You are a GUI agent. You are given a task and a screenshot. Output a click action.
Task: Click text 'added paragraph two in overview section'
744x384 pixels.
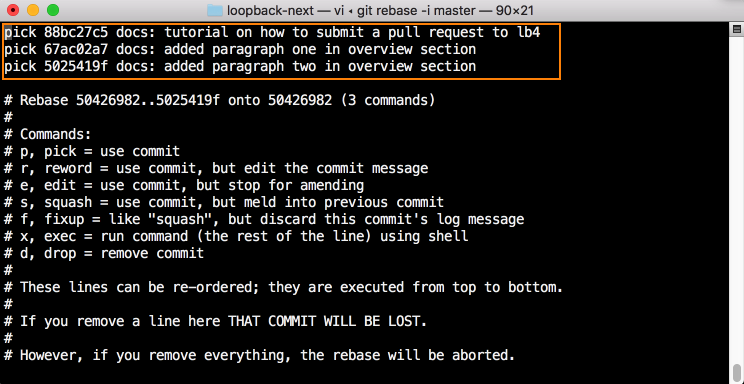[x=320, y=66]
